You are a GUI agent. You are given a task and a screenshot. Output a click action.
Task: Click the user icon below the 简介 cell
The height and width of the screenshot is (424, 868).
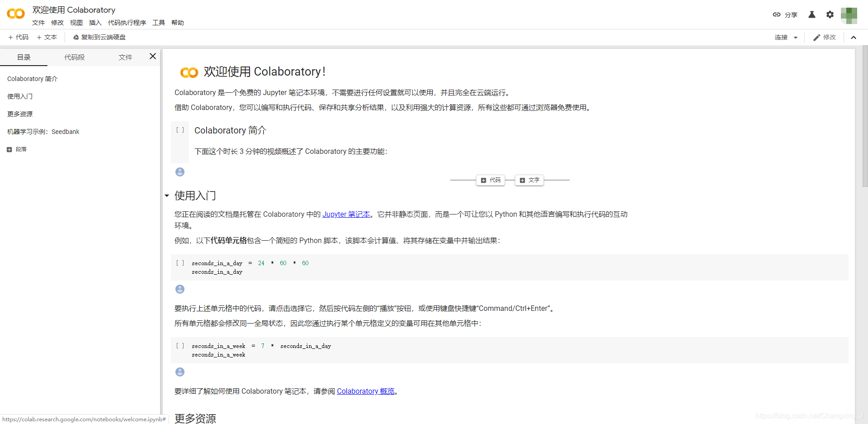[x=180, y=172]
